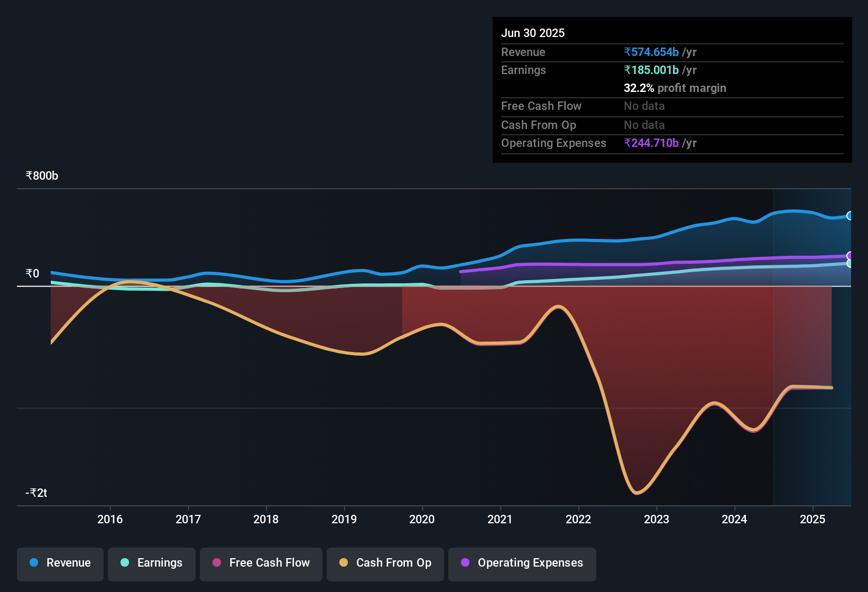Click the blue Revenue endpoint marker
This screenshot has width=868, height=592.
click(x=850, y=216)
